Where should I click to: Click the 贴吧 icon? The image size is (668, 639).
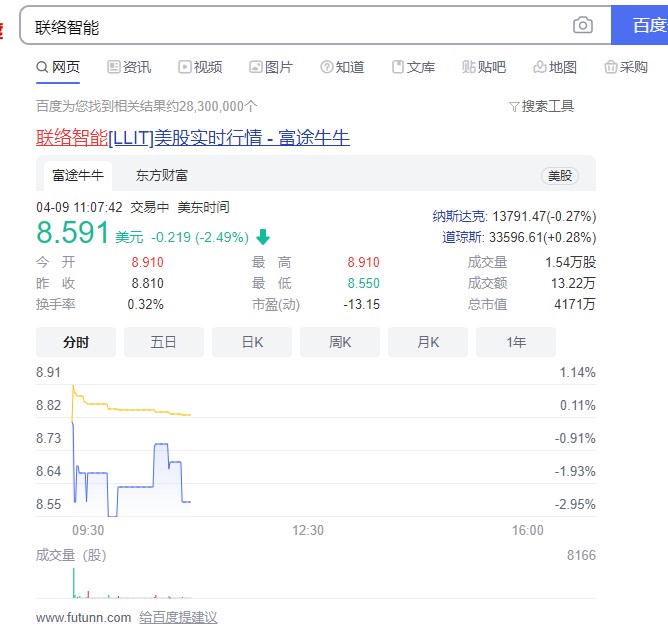pyautogui.click(x=469, y=68)
